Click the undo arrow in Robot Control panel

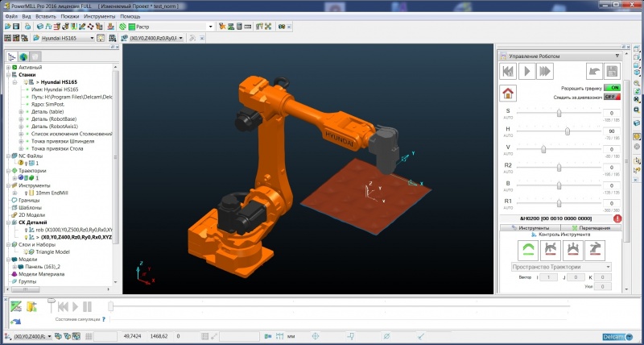coord(594,72)
